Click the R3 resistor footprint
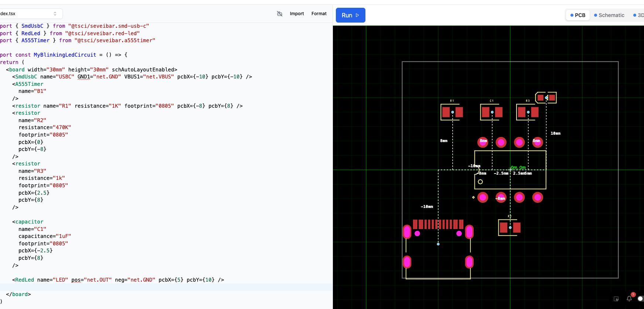 [528, 112]
